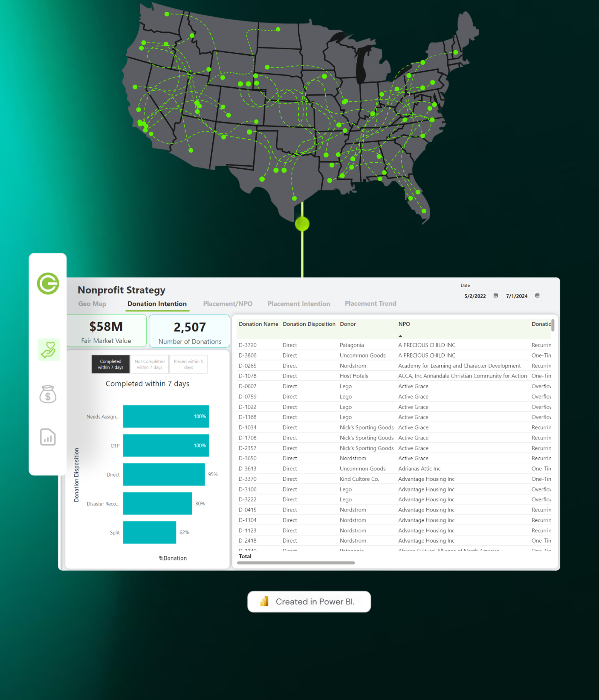The width and height of the screenshot is (599, 700).
Task: Click the large green map pin marker
Action: click(x=302, y=224)
